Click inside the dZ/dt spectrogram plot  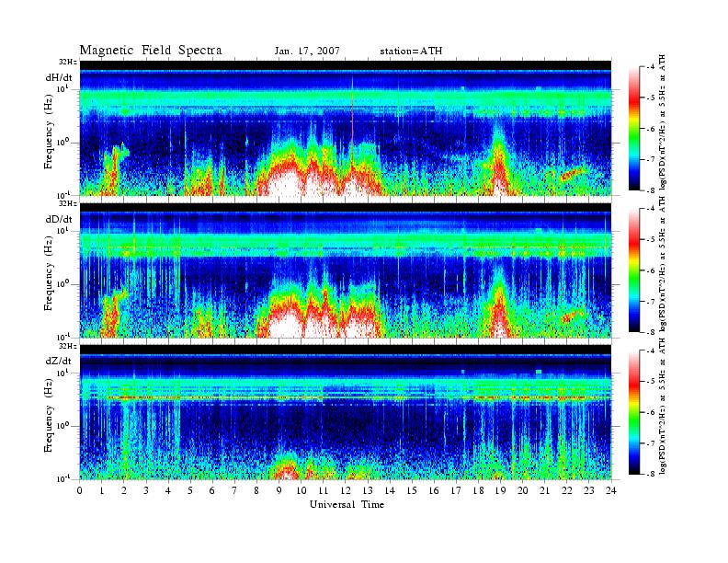pyautogui.click(x=346, y=412)
